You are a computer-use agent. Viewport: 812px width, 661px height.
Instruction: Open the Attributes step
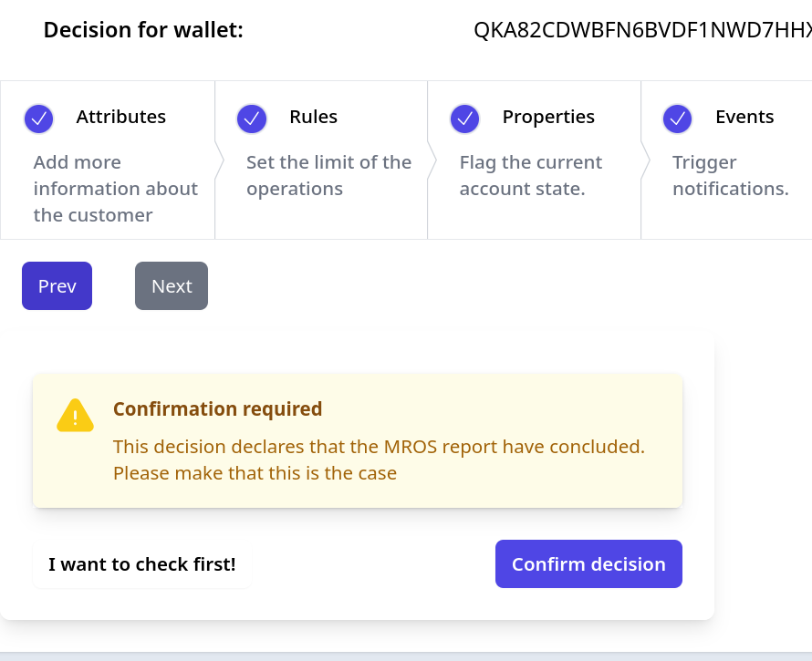pos(107,160)
